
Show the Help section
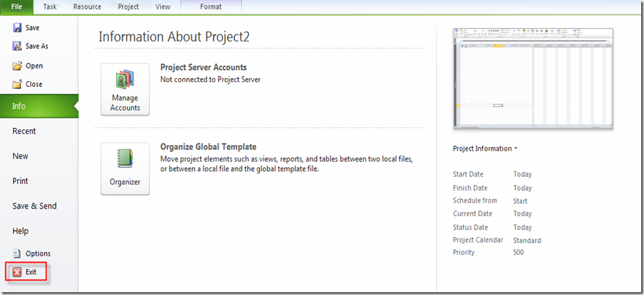[21, 231]
